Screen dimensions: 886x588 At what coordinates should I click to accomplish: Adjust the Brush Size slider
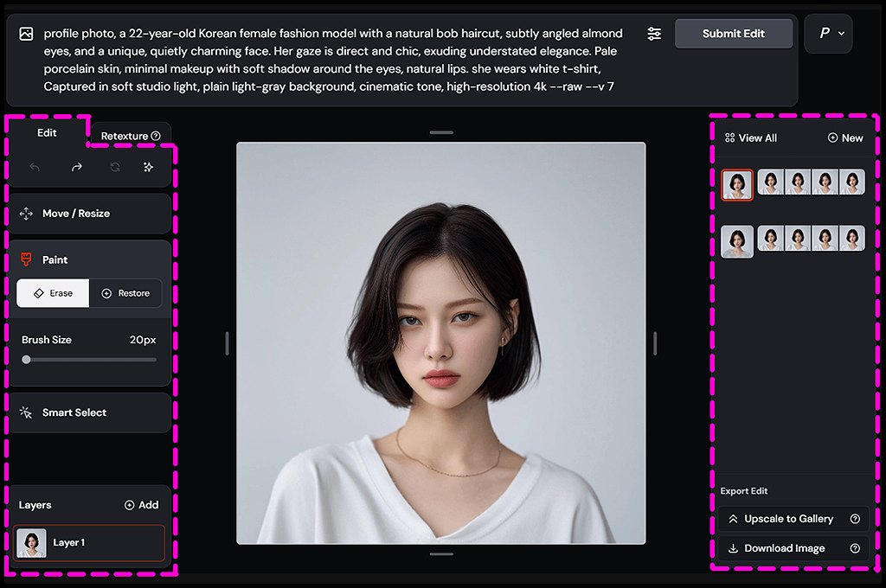click(x=27, y=359)
